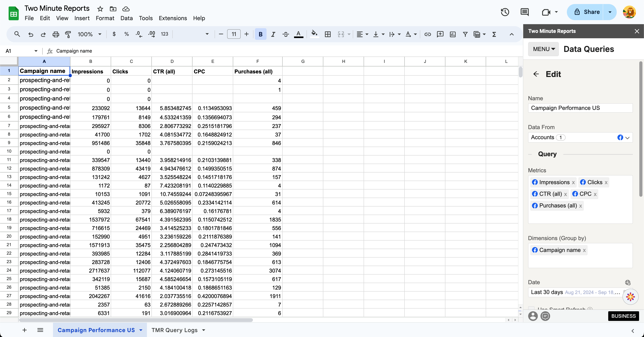The image size is (644, 337).
Task: Format as currency
Action: coord(114,34)
